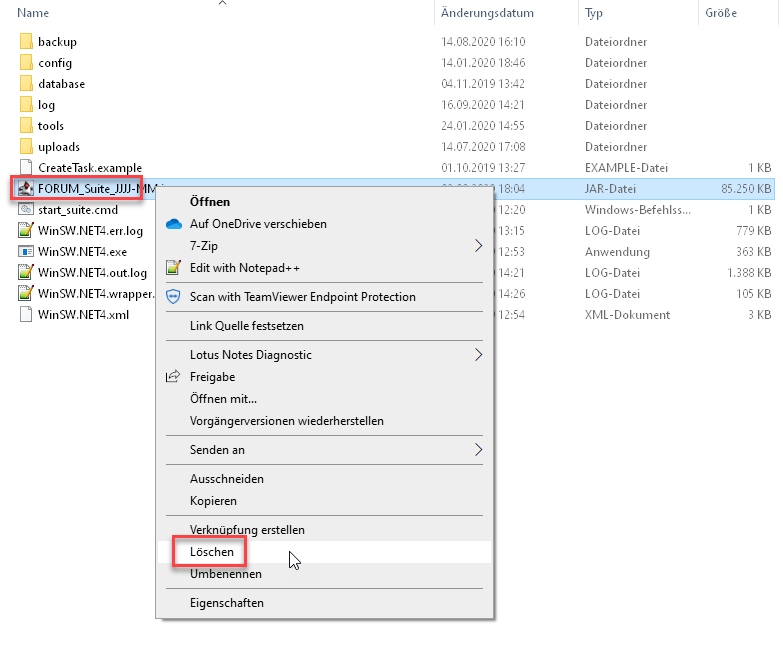Open Eigenschaften from the context menu
783x669 pixels.
(x=227, y=603)
